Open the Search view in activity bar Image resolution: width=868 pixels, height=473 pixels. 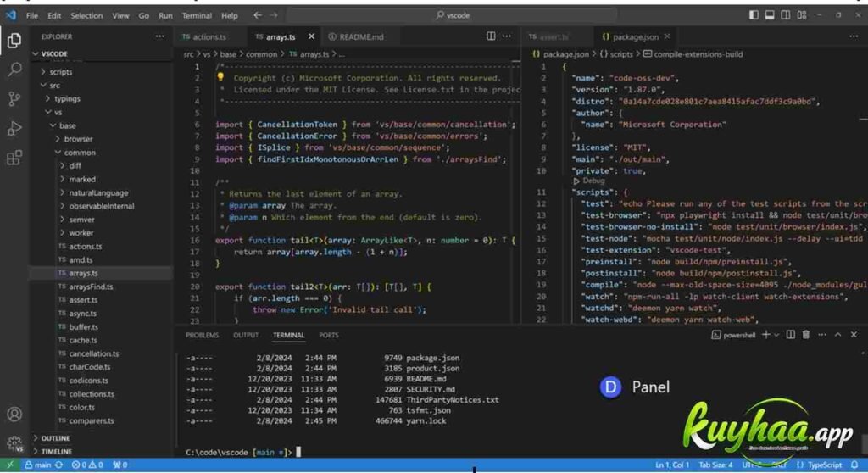pos(14,70)
